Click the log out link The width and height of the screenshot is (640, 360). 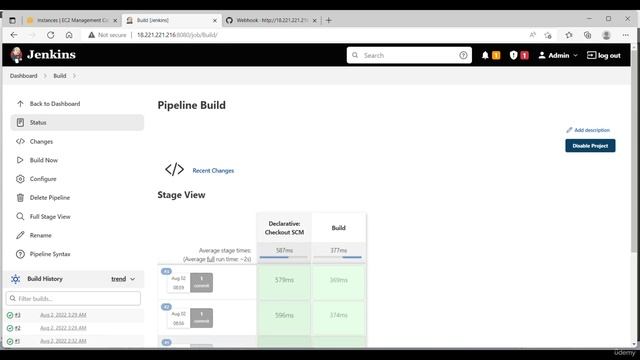604,55
